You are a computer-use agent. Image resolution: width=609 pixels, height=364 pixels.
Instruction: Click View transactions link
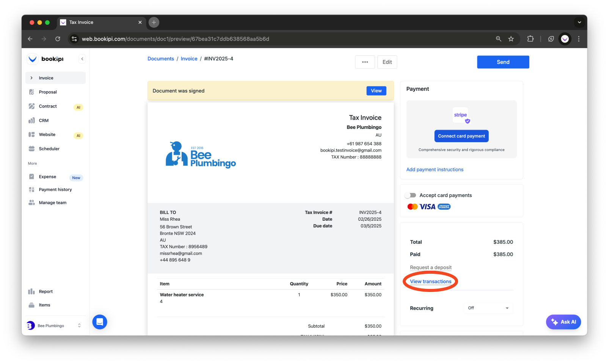tap(430, 281)
